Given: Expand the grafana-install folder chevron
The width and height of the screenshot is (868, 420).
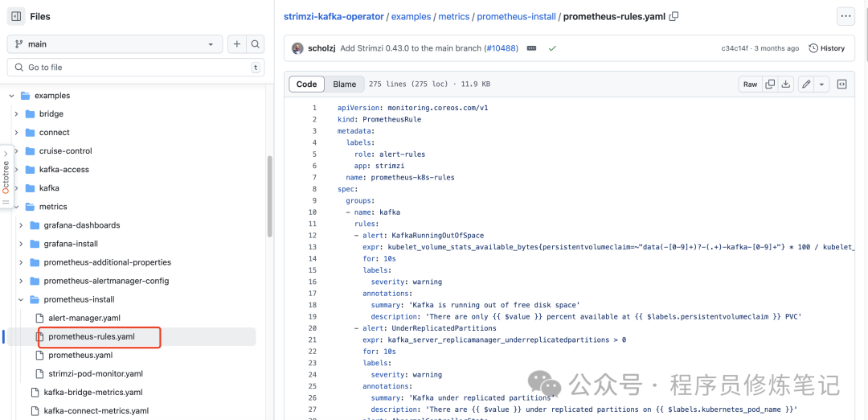Looking at the screenshot, I should pyautogui.click(x=21, y=244).
